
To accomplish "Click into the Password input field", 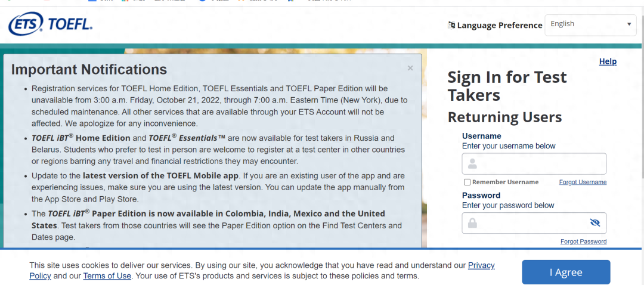I will tap(534, 223).
